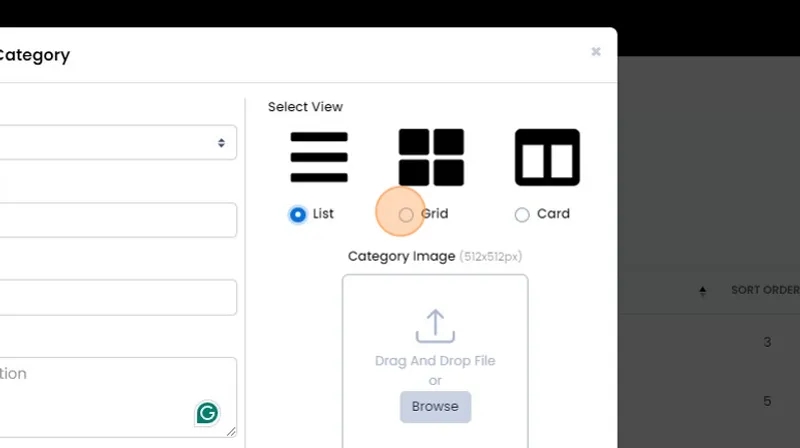Click the Card label text
Viewport: 800px width, 448px height.
(553, 214)
